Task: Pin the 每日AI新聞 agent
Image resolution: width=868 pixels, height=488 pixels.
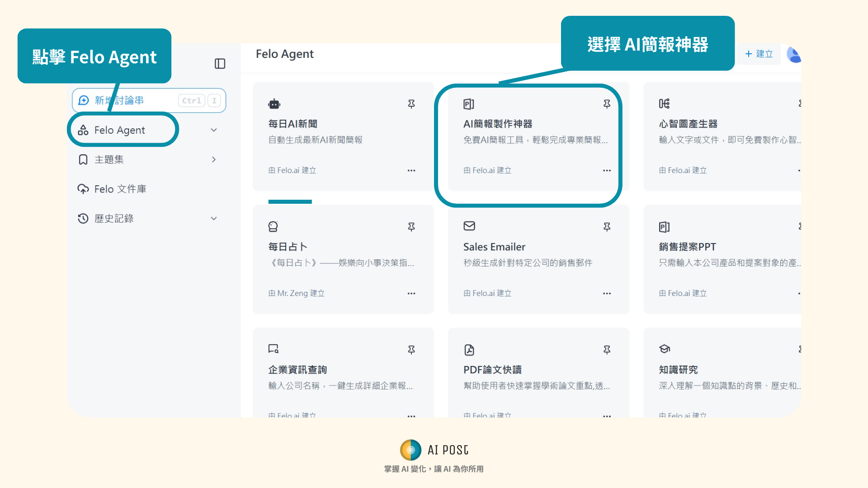Action: coord(411,104)
